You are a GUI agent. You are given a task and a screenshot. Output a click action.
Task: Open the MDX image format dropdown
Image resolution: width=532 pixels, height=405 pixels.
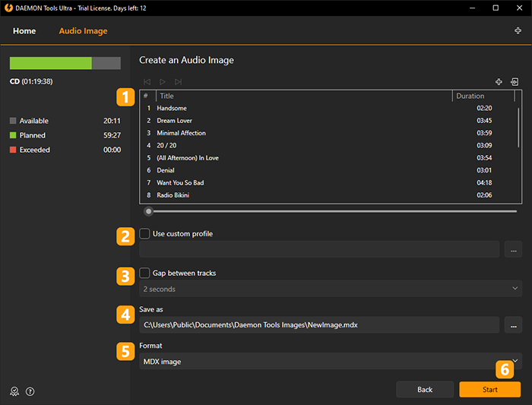pos(331,361)
